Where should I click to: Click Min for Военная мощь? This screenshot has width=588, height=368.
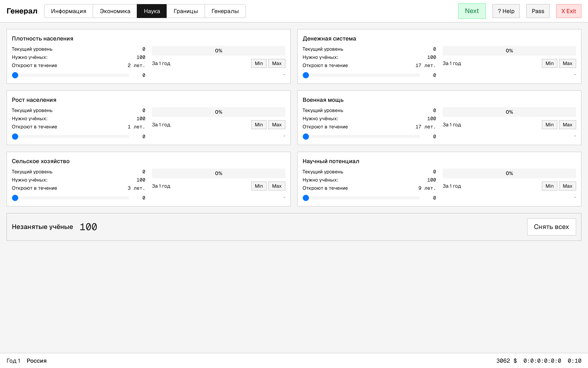point(549,125)
